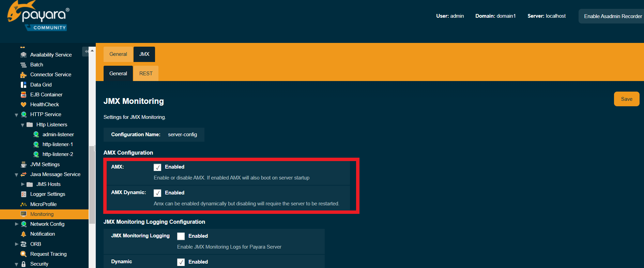Click the Data Grid icon in sidebar
The image size is (644, 268).
[24, 85]
